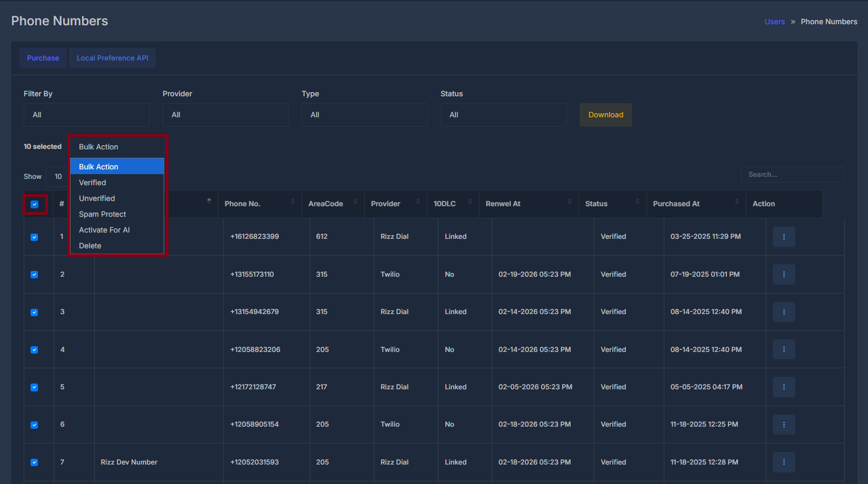Open the Provider filter dropdown

[225, 115]
